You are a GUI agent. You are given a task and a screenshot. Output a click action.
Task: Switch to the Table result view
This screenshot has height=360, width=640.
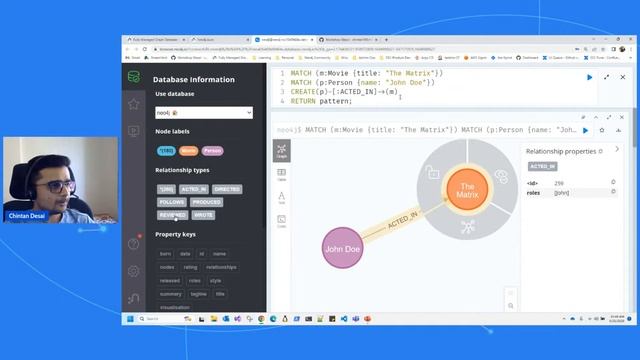tap(282, 174)
